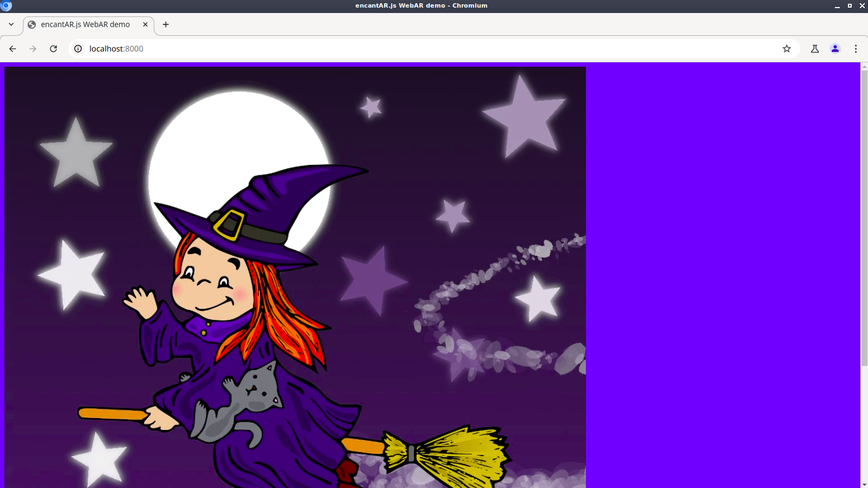This screenshot has height=488, width=868.
Task: Open the Chromium three-dot menu
Action: point(856,49)
